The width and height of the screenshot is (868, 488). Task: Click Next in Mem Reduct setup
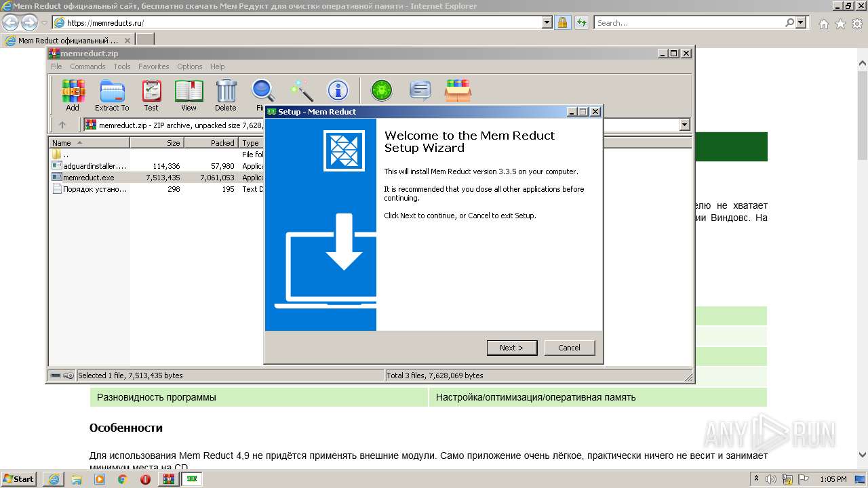[x=512, y=348]
